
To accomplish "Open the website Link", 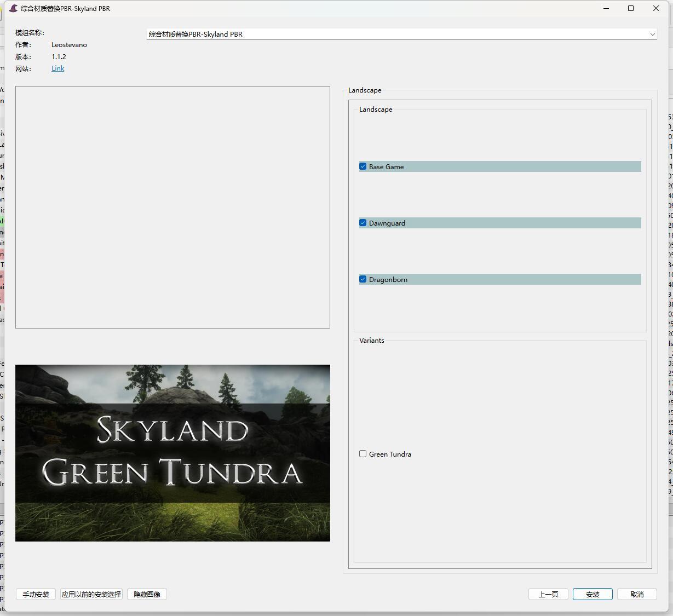I will [57, 68].
